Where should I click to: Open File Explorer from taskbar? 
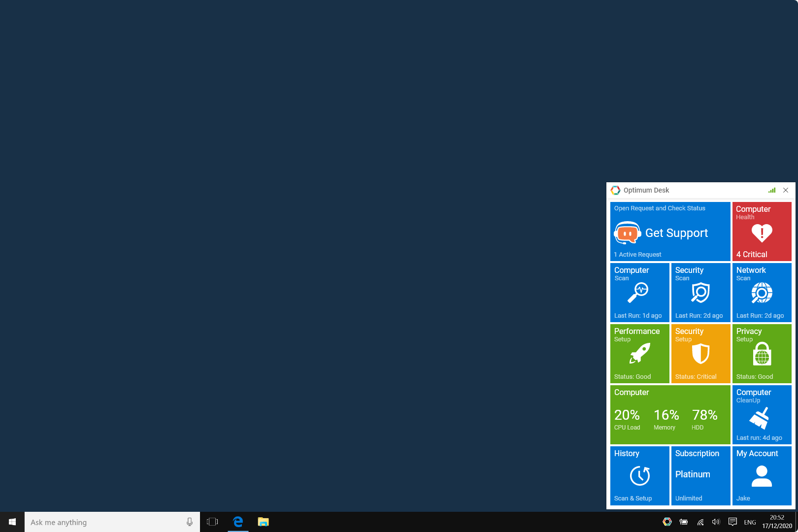(263, 522)
